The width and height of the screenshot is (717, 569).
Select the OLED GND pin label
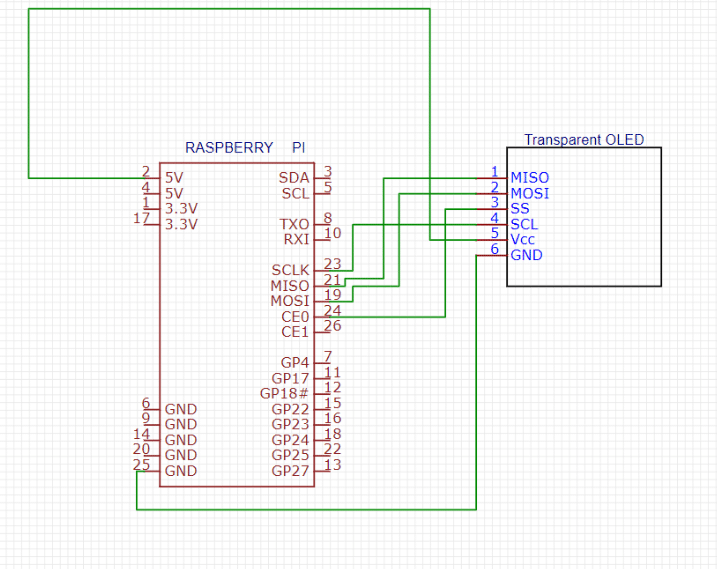click(x=526, y=255)
